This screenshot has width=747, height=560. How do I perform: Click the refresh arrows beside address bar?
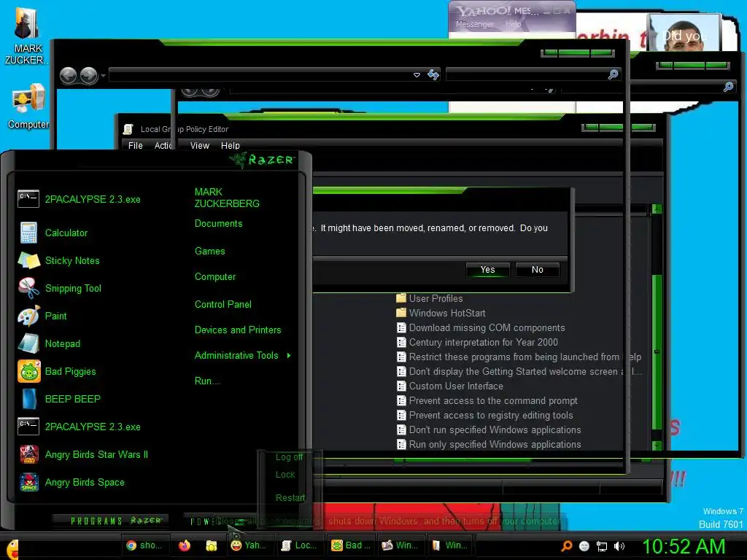click(433, 75)
